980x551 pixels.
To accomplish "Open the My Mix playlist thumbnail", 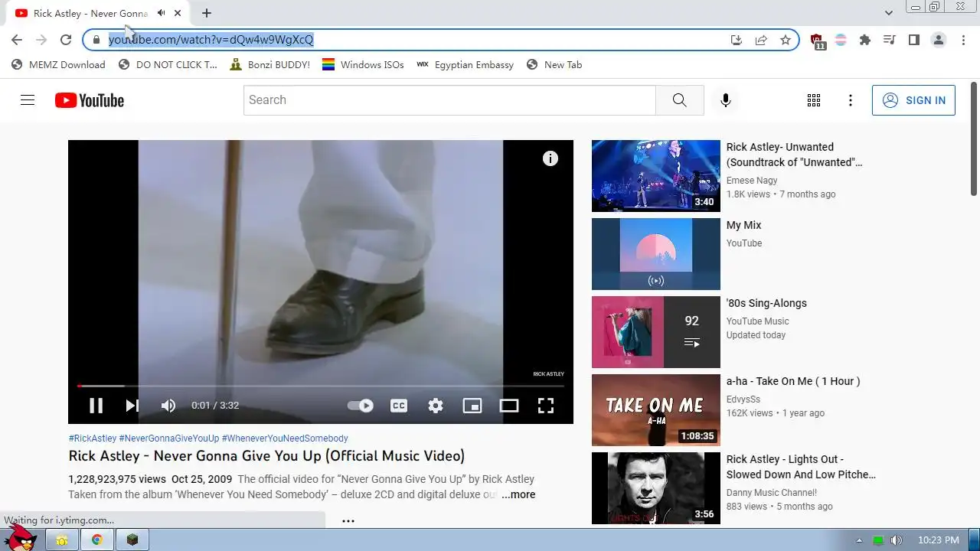I will pyautogui.click(x=656, y=254).
